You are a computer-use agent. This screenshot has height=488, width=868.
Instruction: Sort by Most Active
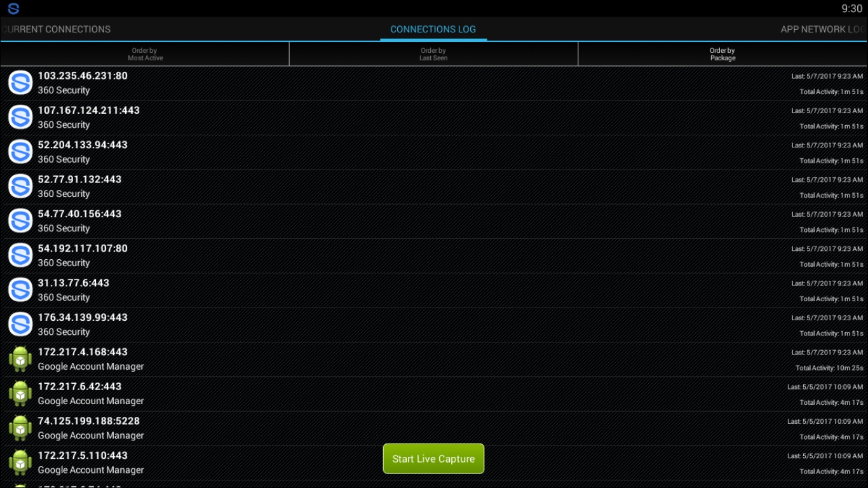click(145, 54)
